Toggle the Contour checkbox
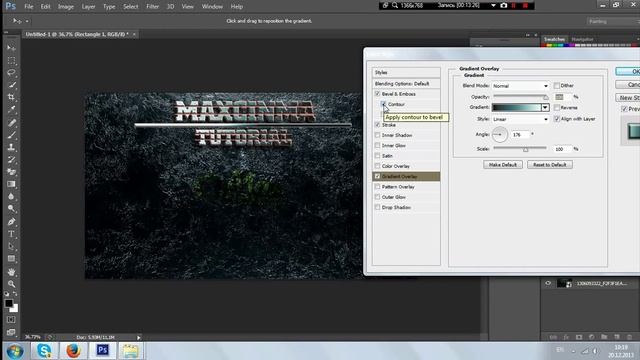Screen dimensions: 640x360 pos(384,104)
